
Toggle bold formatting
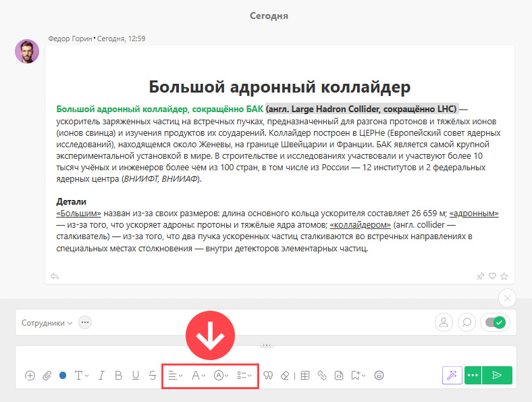[118, 376]
